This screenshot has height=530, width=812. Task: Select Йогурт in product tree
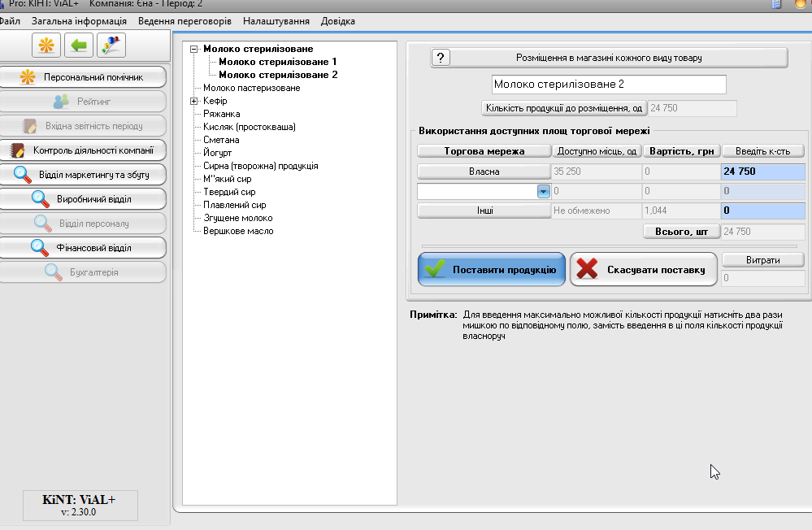tap(217, 153)
